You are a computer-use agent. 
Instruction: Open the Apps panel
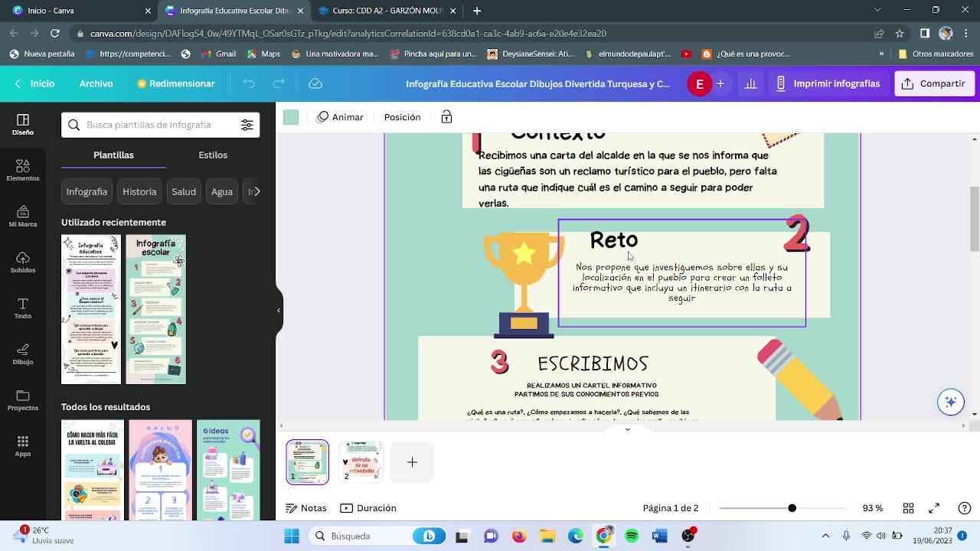pyautogui.click(x=22, y=445)
